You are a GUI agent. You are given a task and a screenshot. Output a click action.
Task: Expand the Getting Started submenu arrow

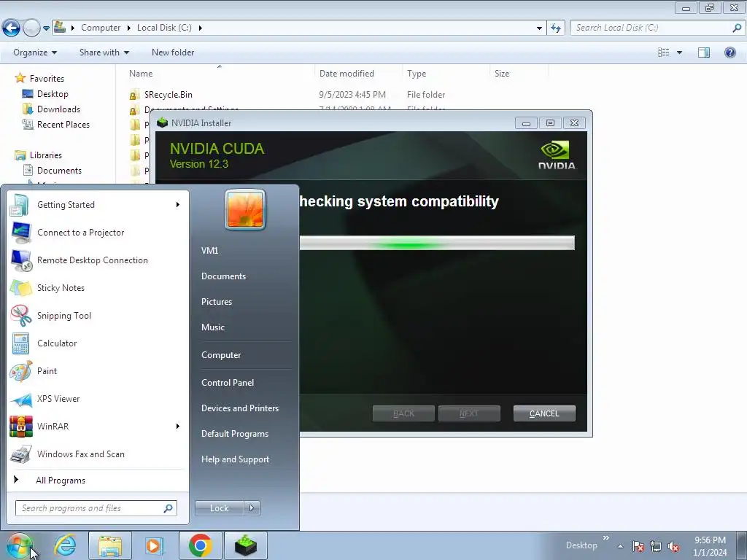[x=178, y=205]
